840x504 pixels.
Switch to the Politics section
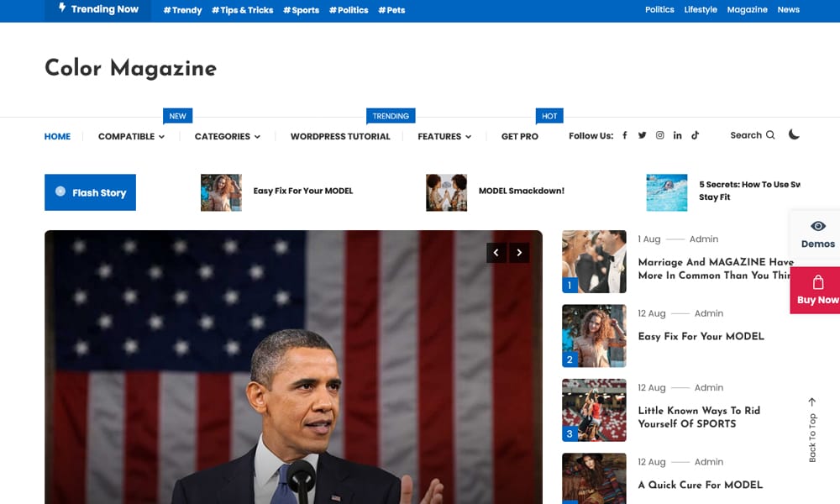tap(659, 9)
